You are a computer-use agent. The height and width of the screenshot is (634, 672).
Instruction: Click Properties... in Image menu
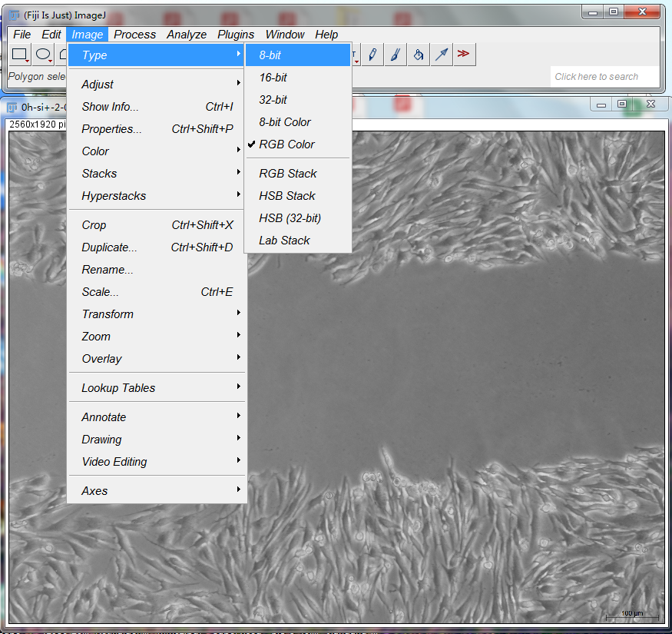click(x=157, y=129)
